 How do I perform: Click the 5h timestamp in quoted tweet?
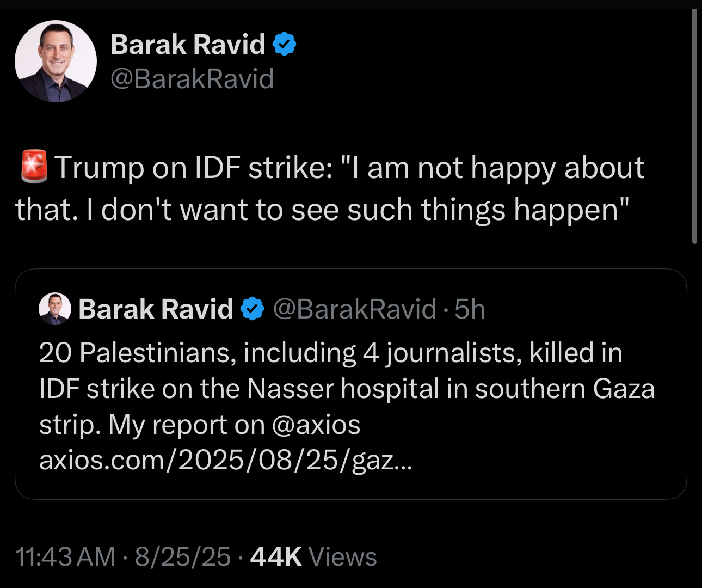click(470, 309)
